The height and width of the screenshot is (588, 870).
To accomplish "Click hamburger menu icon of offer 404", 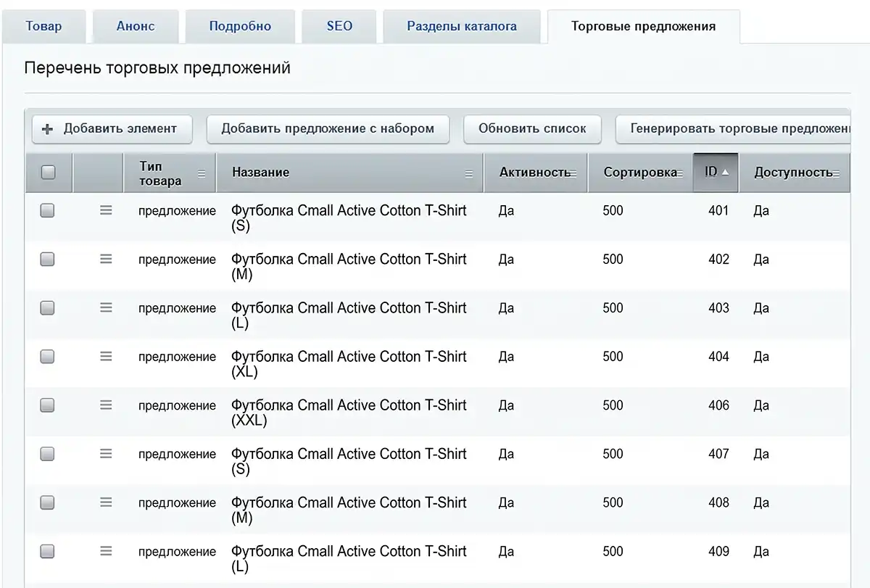I will (x=106, y=356).
